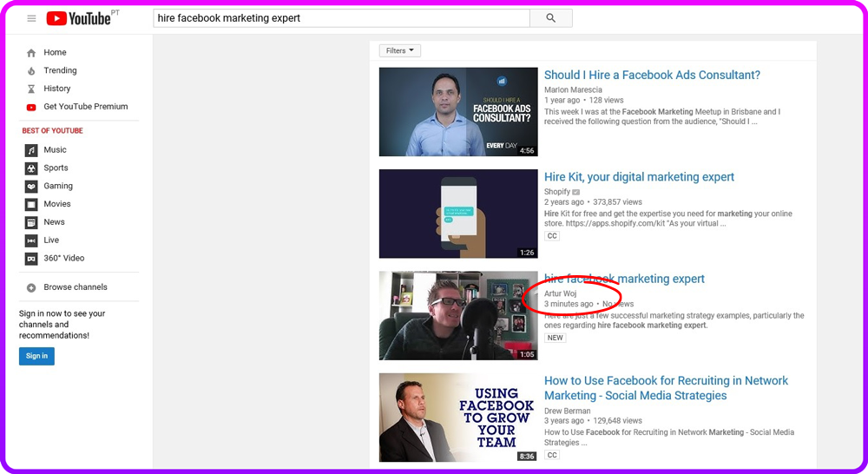Visit Artur Woj channel
This screenshot has height=474, width=868.
(x=560, y=293)
